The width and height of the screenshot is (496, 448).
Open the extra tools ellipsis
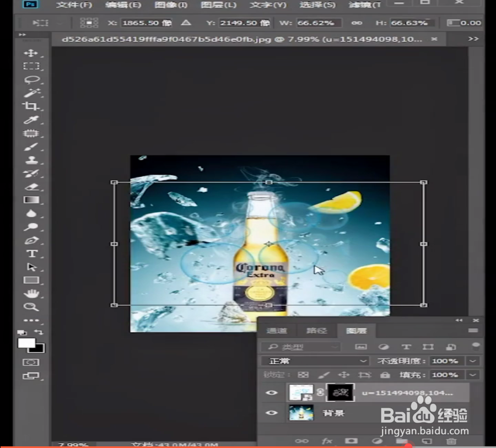(31, 320)
